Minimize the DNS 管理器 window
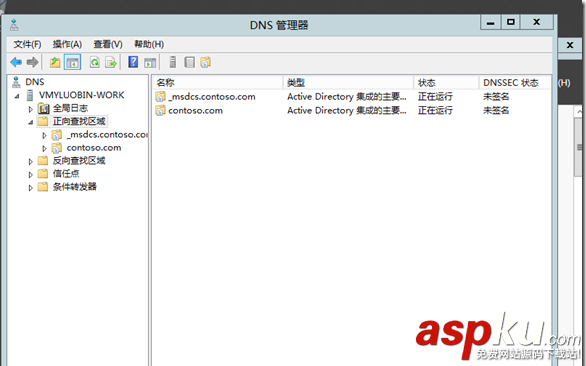 pos(490,22)
